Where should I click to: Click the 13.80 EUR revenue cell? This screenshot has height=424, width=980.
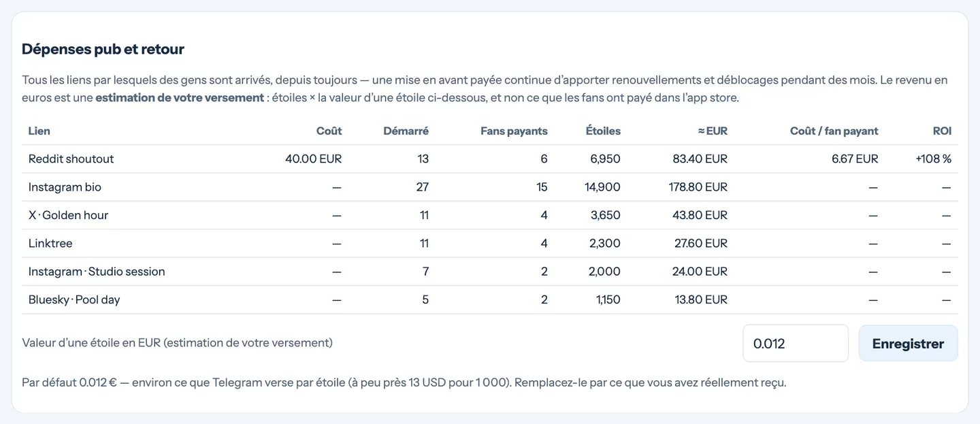pos(702,299)
